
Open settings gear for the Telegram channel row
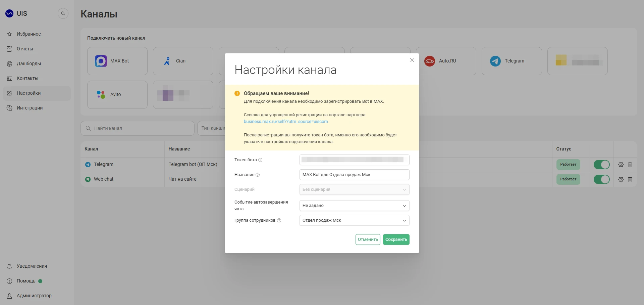coord(621,165)
